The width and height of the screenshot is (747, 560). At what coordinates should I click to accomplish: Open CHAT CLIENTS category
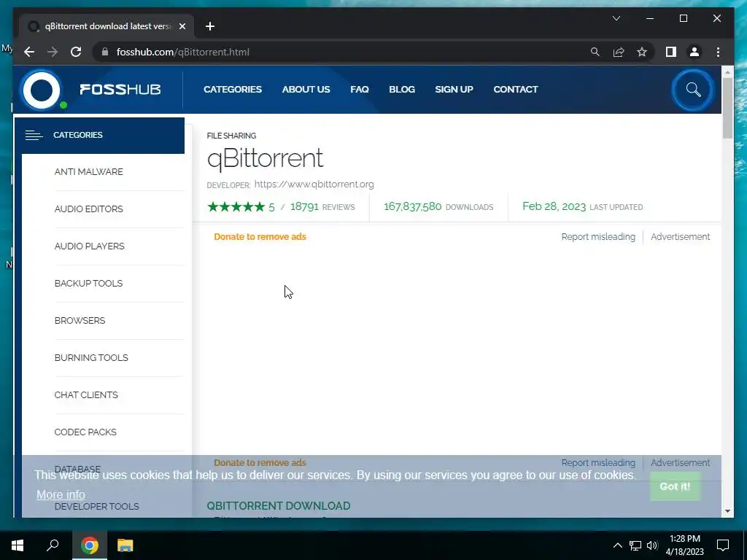coord(86,394)
